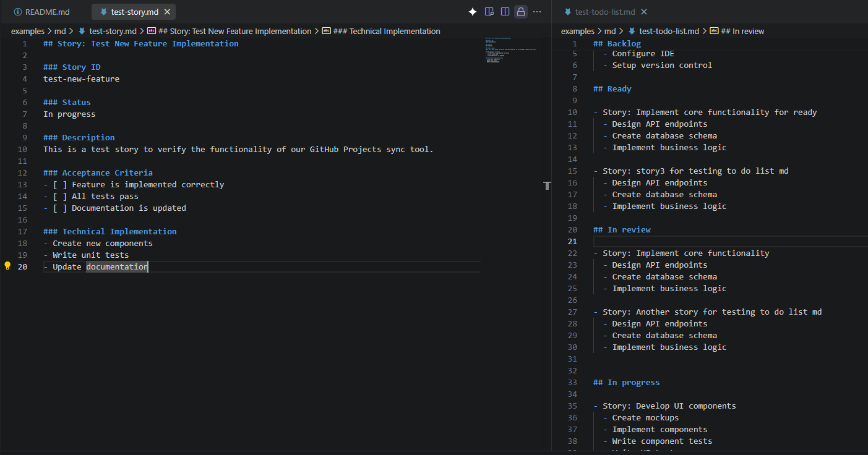Click the '### Story ID' heading

pyautogui.click(x=72, y=67)
